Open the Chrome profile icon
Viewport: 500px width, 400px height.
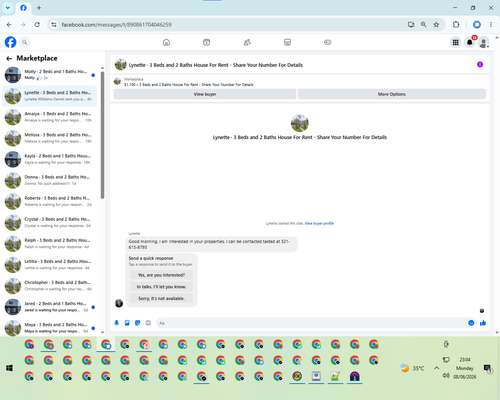coord(477,25)
